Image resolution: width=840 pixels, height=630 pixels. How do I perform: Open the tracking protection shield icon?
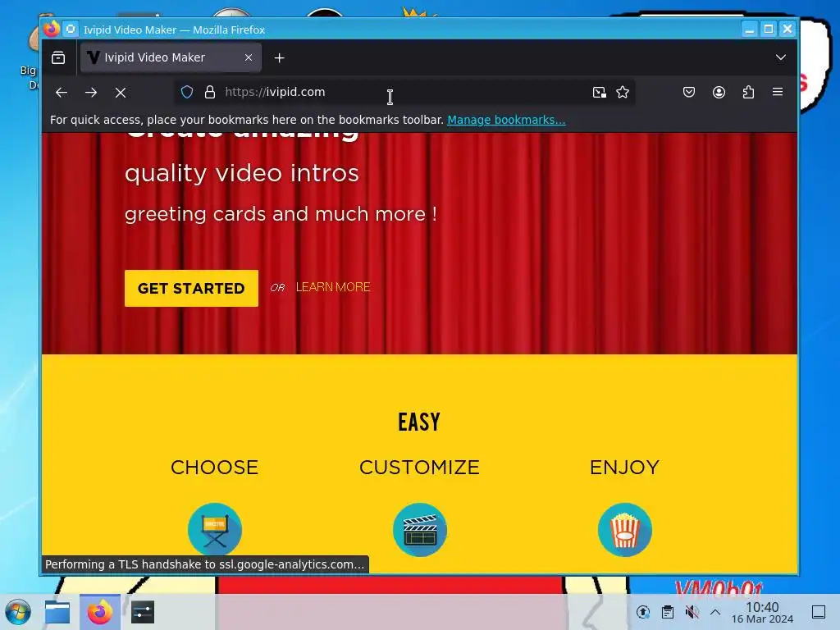[187, 92]
